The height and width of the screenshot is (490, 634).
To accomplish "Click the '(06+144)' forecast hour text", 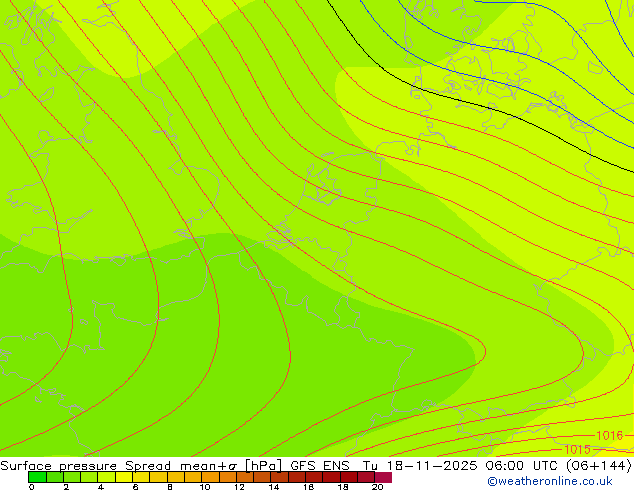I will point(599,466).
